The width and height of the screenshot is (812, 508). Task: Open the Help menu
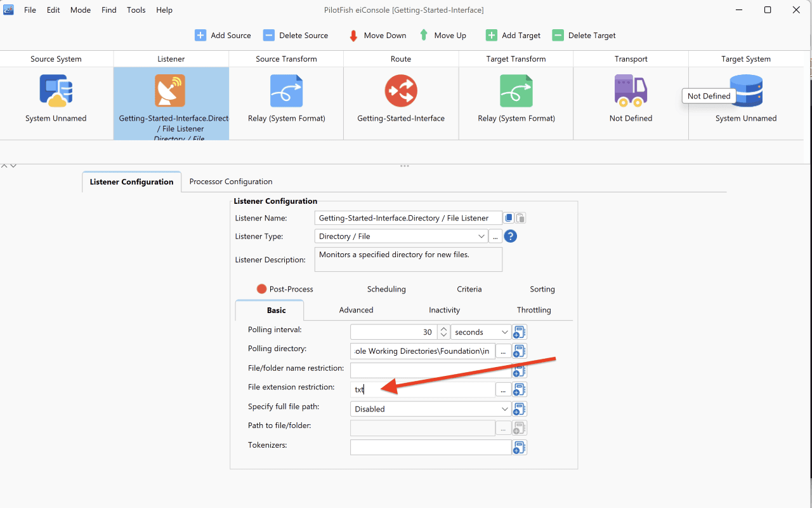tap(164, 10)
